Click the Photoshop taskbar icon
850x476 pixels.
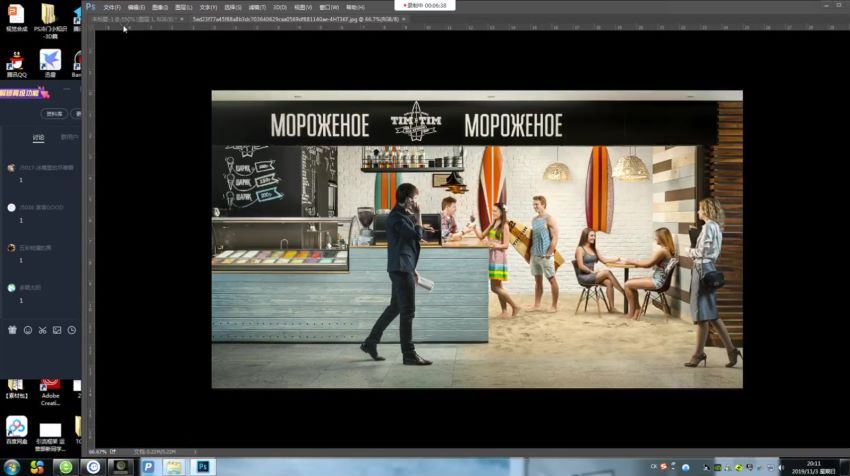pyautogui.click(x=203, y=467)
